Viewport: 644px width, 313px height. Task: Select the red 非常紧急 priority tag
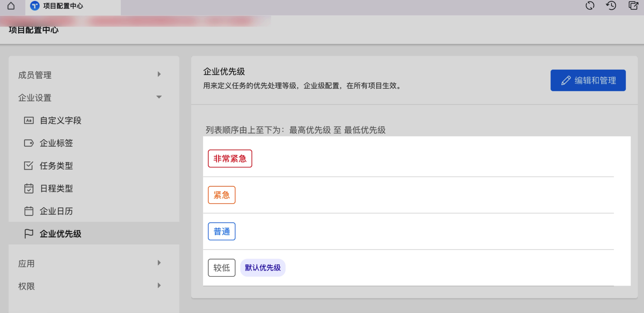[230, 159]
